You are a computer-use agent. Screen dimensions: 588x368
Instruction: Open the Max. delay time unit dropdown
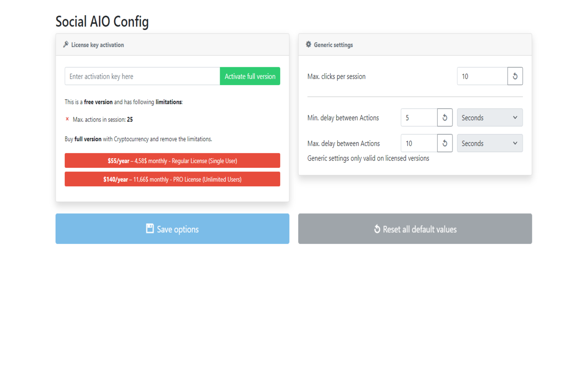[x=490, y=144]
